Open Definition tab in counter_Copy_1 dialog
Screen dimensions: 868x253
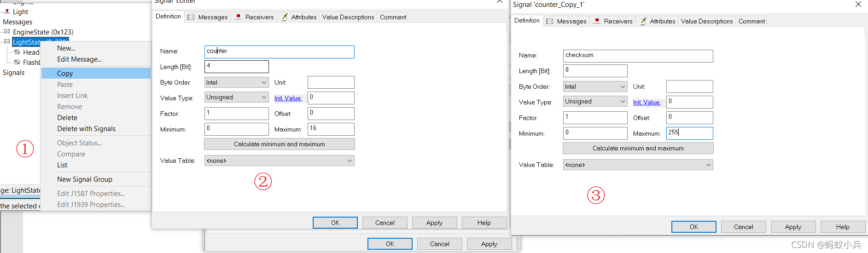click(x=527, y=21)
